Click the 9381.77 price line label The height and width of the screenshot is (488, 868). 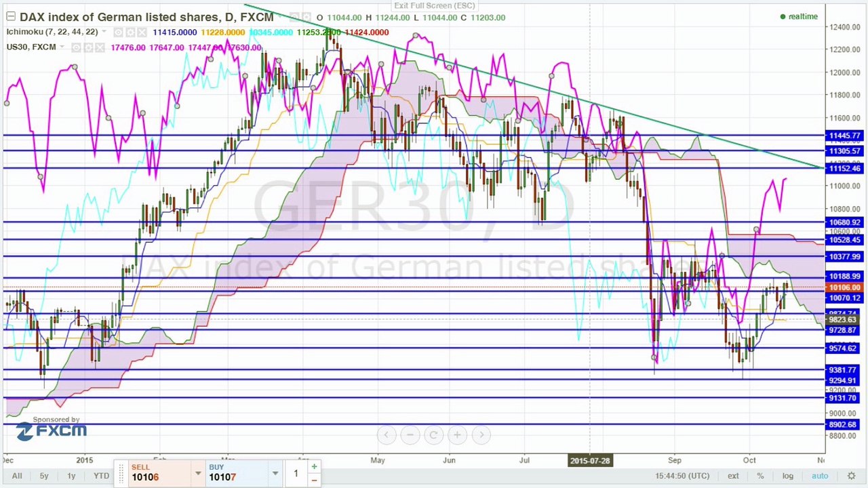(844, 370)
